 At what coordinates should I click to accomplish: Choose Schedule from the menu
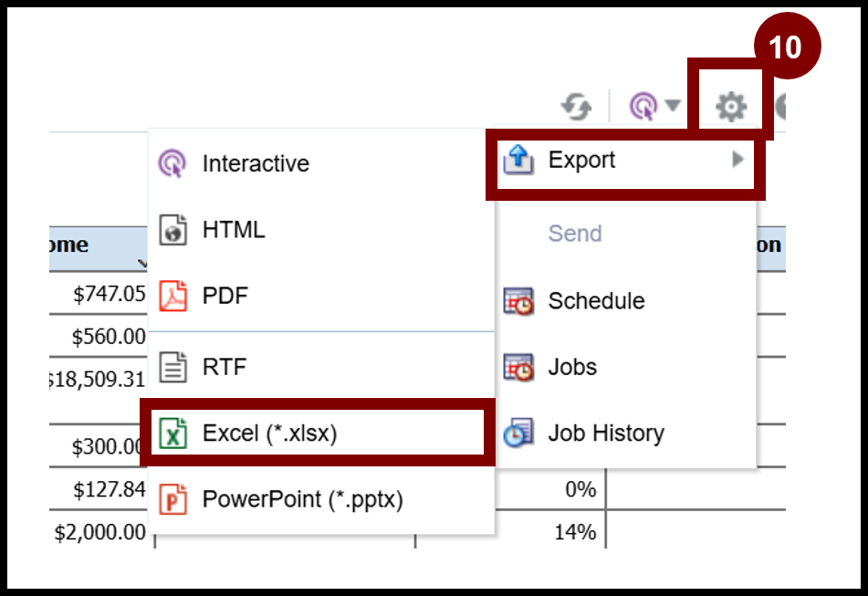click(596, 301)
